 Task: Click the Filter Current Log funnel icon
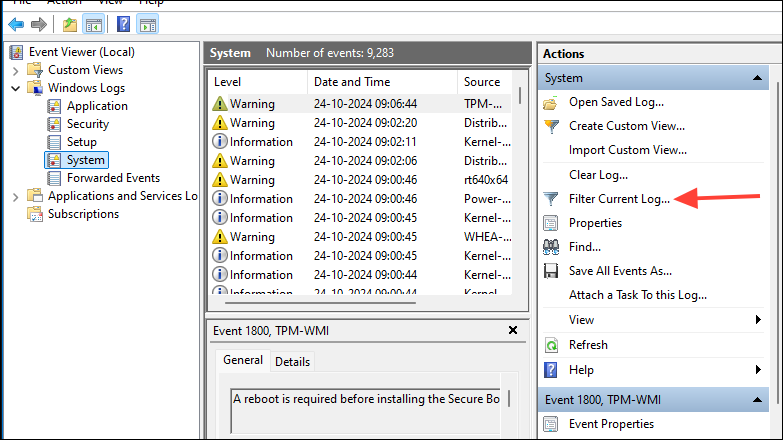551,199
